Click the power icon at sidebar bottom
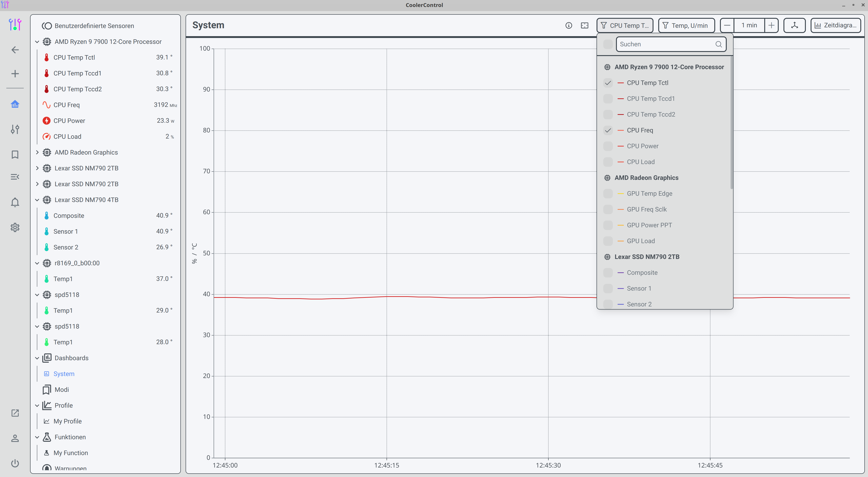 pyautogui.click(x=15, y=463)
